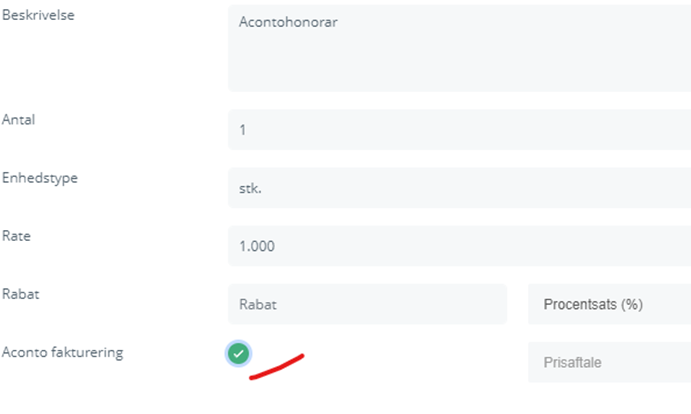Screen dimensions: 691x414
Task: Click the Antal label text
Action: 20,120
